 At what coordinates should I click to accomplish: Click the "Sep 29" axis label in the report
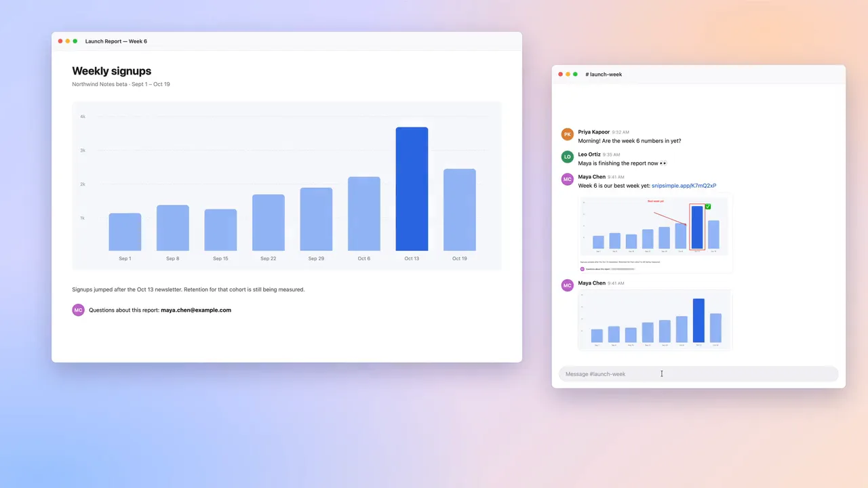316,259
